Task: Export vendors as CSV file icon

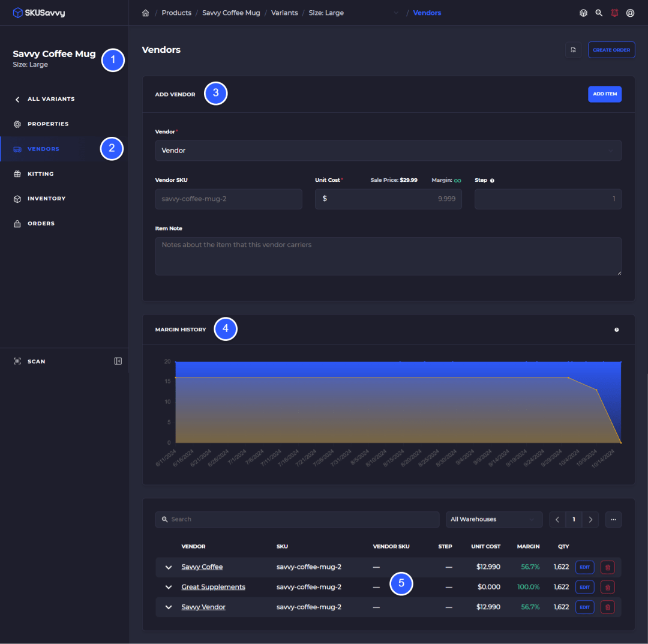Action: 573,50
